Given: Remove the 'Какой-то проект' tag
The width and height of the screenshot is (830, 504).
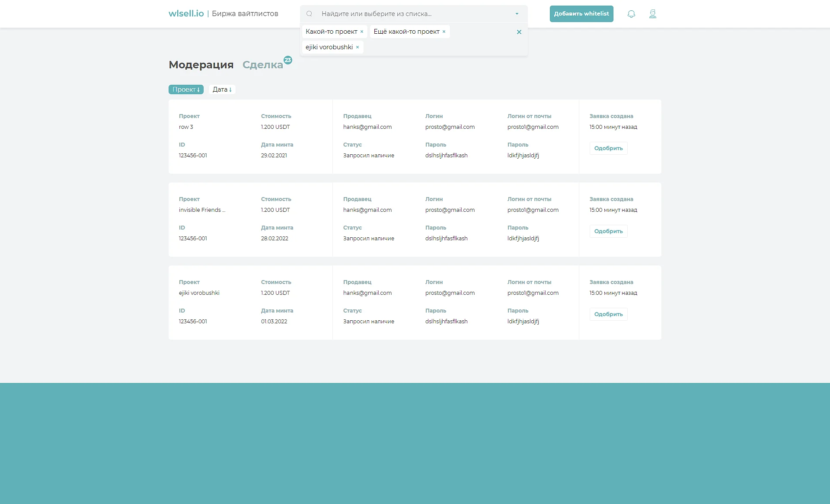Looking at the screenshot, I should tap(362, 32).
